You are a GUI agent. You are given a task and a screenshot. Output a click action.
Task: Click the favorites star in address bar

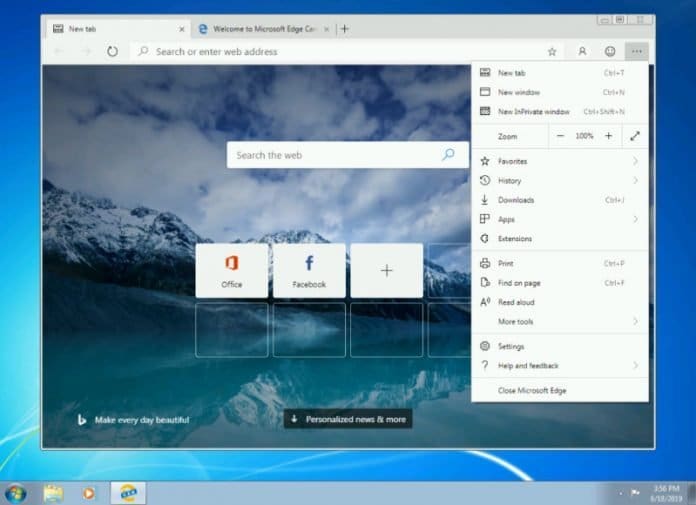(x=551, y=51)
